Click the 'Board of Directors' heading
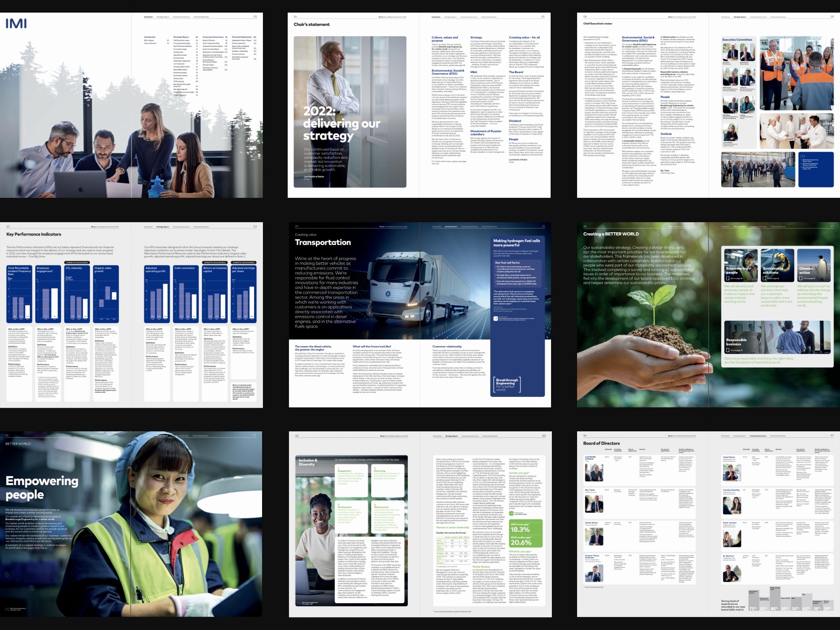840x630 pixels. pos(601,444)
